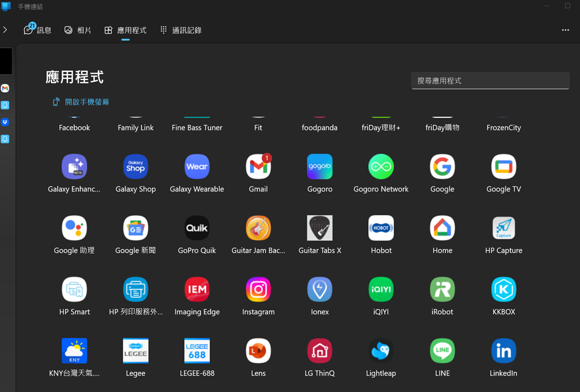This screenshot has width=580, height=392.
Task: Launch the Ionex app
Action: click(x=319, y=289)
